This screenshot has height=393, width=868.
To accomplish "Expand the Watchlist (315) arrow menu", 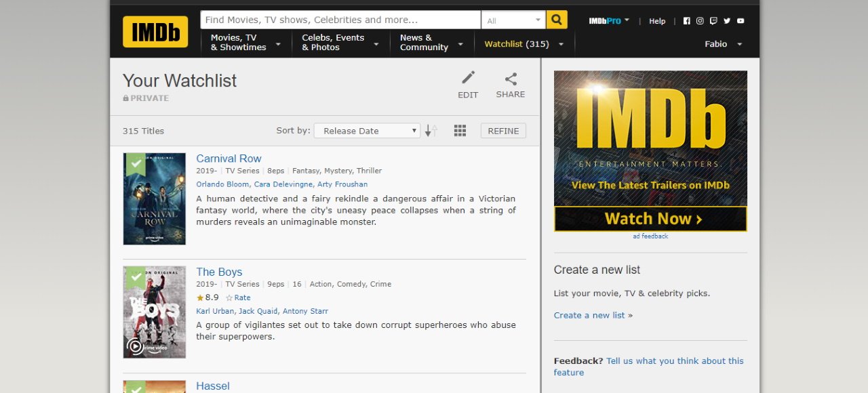I will point(561,44).
